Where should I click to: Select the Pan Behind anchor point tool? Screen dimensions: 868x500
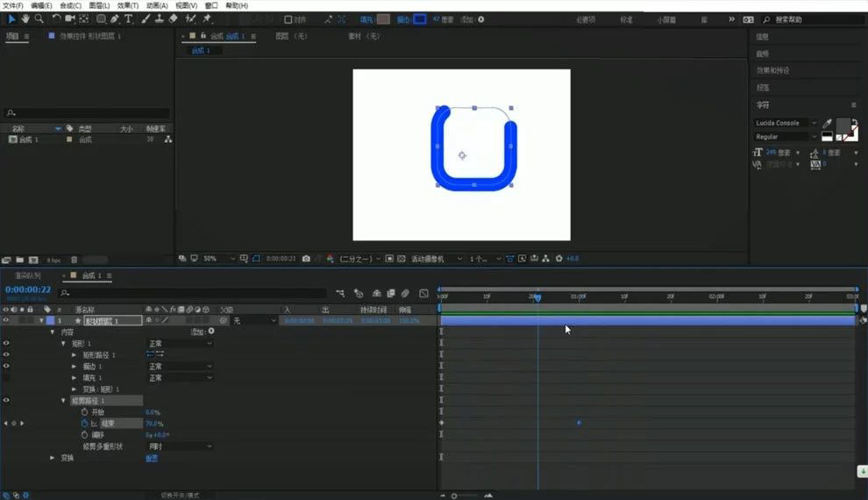pyautogui.click(x=83, y=18)
